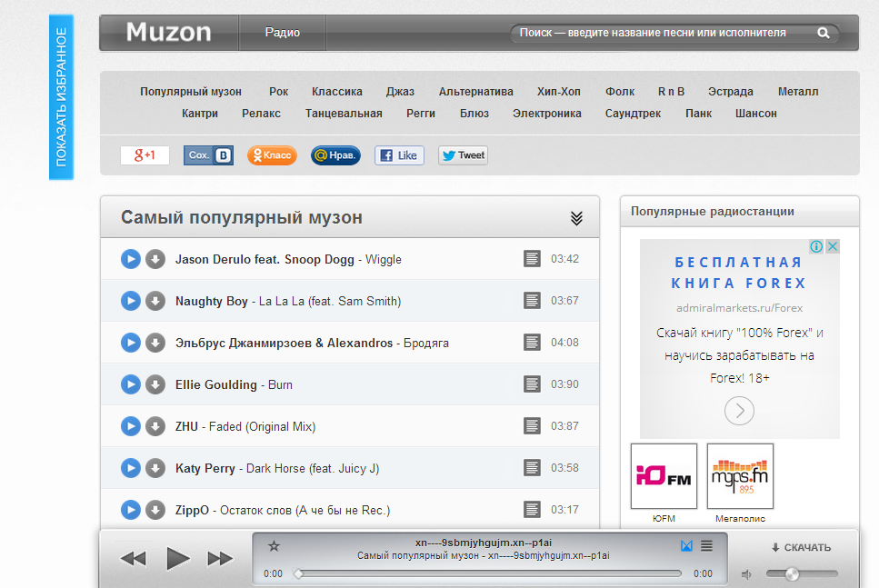This screenshot has width=879, height=588.
Task: Click the search magnifier icon
Action: [823, 33]
